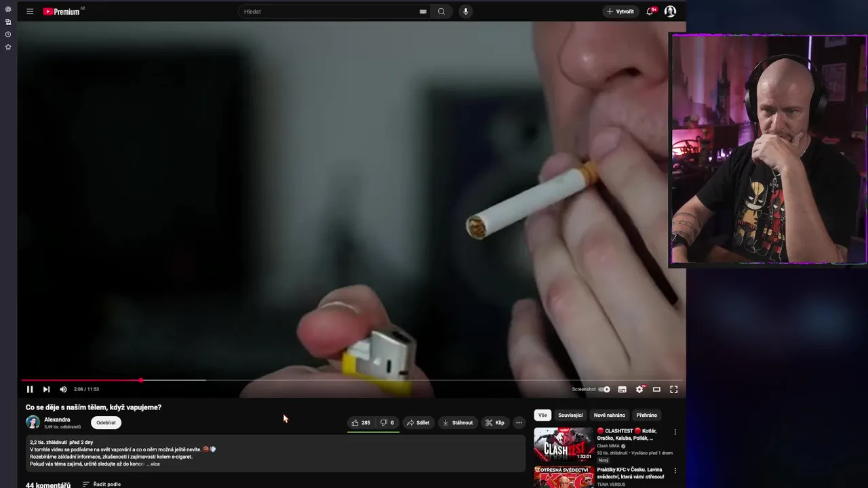The image size is (868, 488).
Task: Open the account avatar menu
Action: click(670, 12)
